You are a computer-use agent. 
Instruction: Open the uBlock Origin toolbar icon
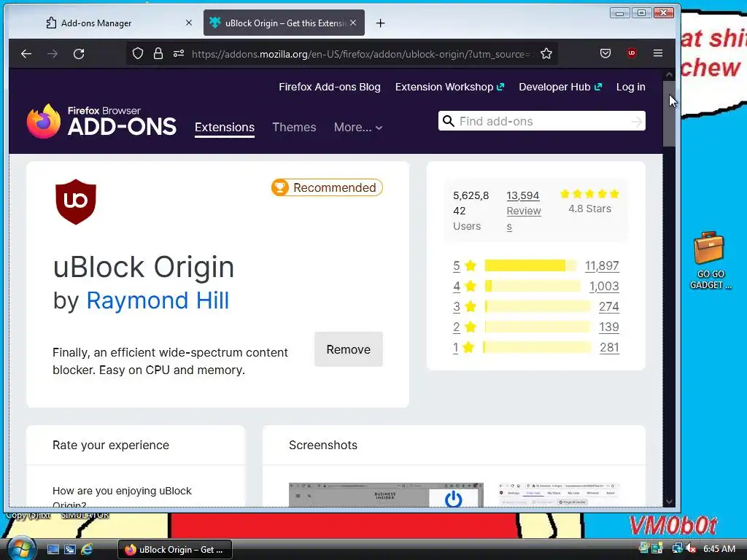point(632,53)
